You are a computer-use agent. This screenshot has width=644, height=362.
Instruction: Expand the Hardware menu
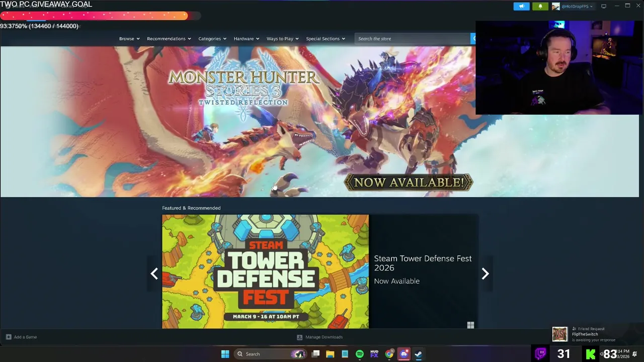tap(247, 39)
